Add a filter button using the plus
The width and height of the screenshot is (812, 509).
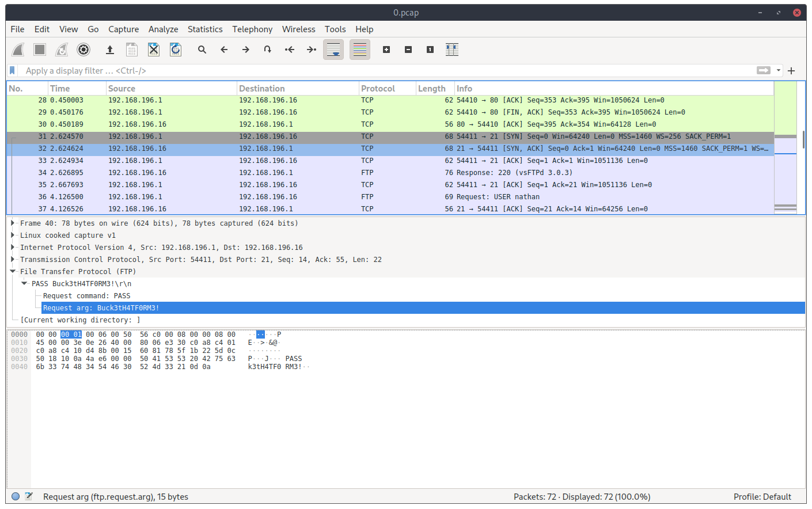[x=791, y=70]
